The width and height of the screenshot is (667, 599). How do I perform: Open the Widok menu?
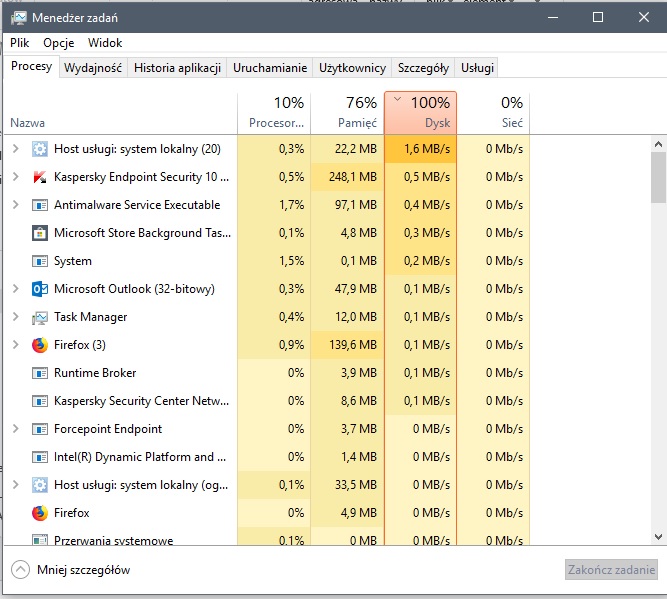coord(105,43)
